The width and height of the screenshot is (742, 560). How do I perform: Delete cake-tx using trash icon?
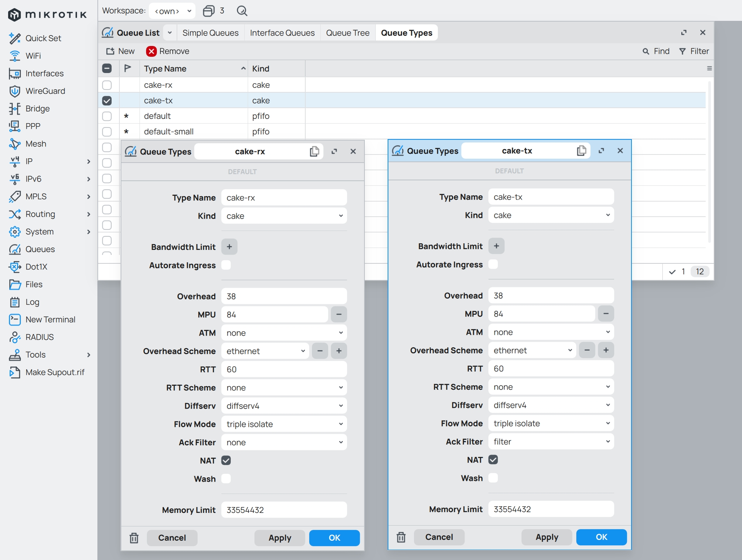coord(401,537)
